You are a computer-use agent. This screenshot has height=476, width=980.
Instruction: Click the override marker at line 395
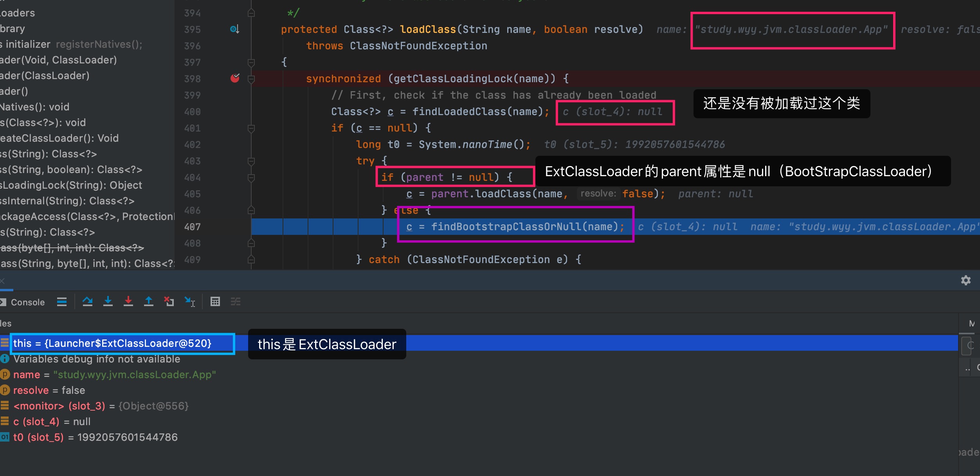tap(234, 29)
